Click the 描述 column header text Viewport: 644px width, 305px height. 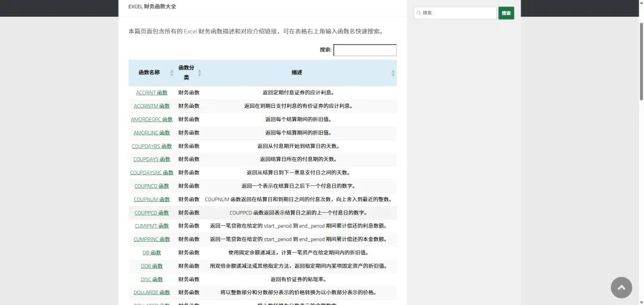point(297,73)
